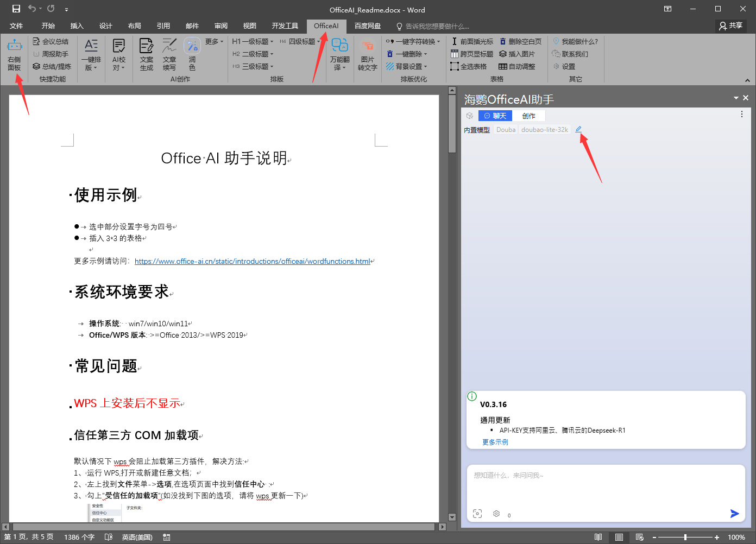Click the 润色 polish icon
Image resolution: width=756 pixels, height=544 pixels.
[x=192, y=55]
